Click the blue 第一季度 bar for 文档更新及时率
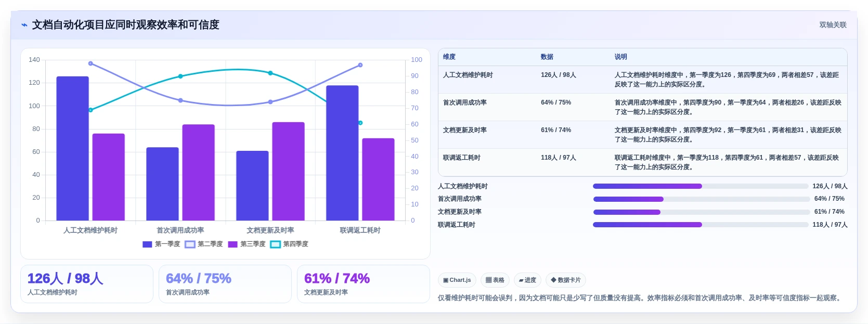 click(252, 186)
